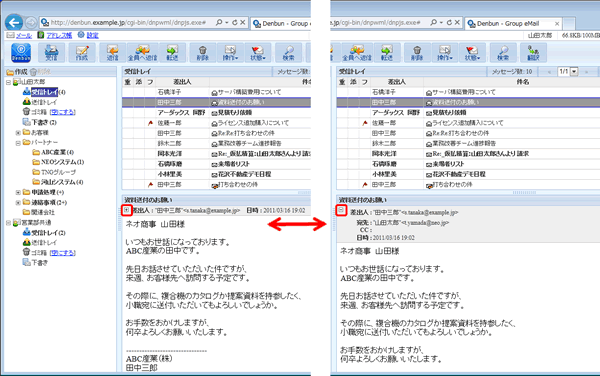Click the flag icon on the 佐藤一郎 row, left window
The width and height of the screenshot is (600, 376).
(150, 123)
